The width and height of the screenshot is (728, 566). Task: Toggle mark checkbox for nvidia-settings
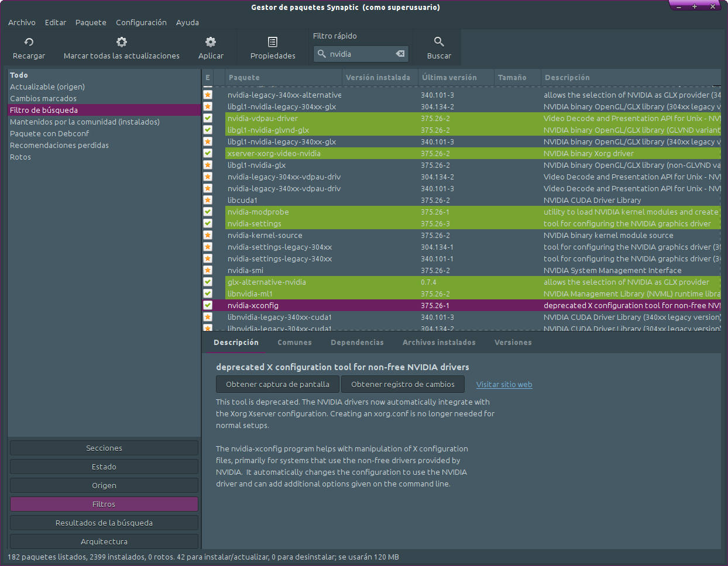(208, 223)
